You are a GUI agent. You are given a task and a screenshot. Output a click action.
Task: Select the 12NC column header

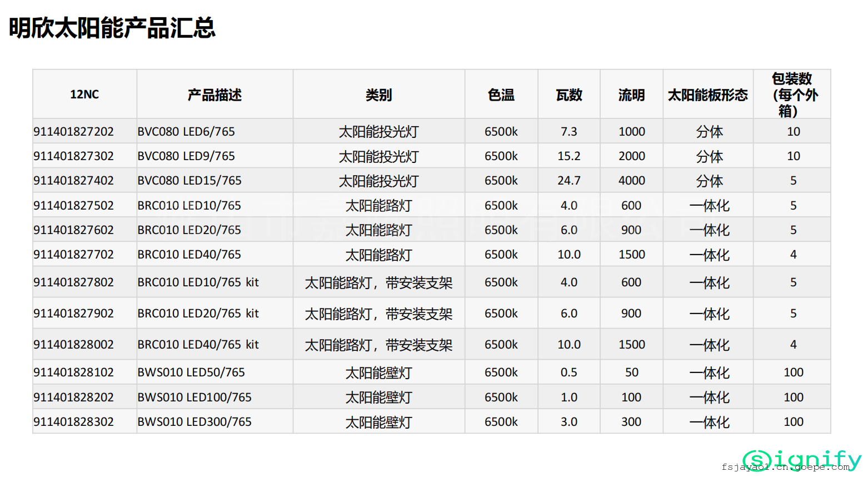click(x=84, y=95)
